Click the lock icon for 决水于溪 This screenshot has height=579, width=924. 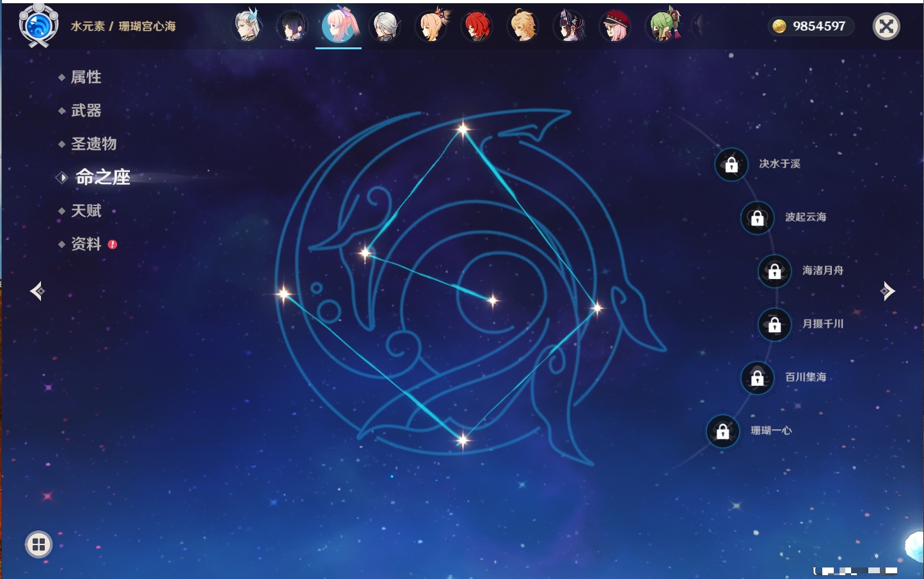click(x=731, y=164)
